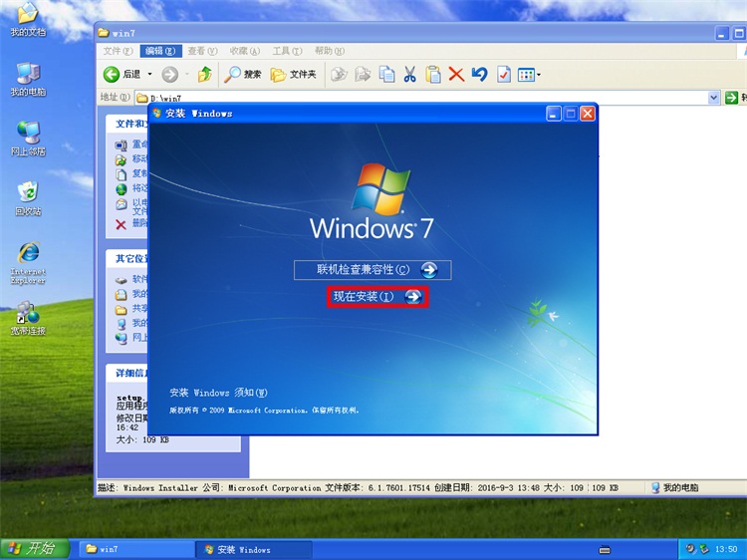747x560 pixels.
Task: Click the clock showing 13:50
Action: pyautogui.click(x=726, y=549)
